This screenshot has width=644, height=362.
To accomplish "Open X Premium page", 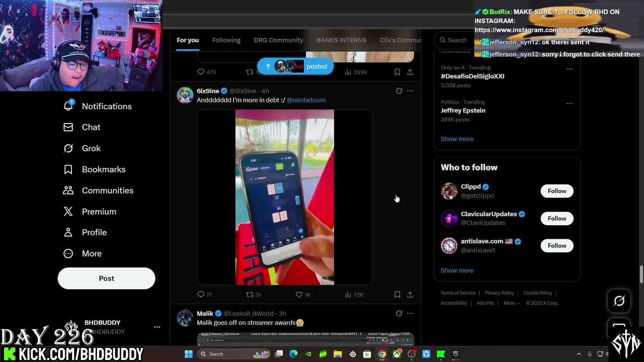I will click(90, 212).
